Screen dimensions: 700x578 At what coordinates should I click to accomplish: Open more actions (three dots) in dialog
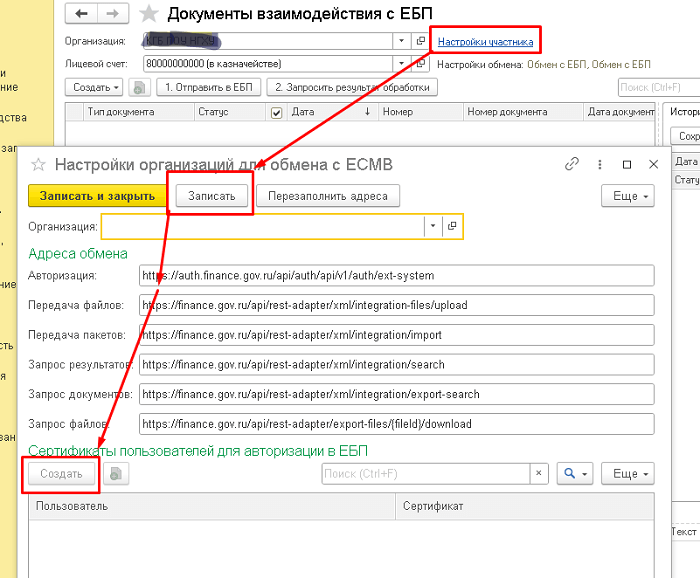pos(599,164)
